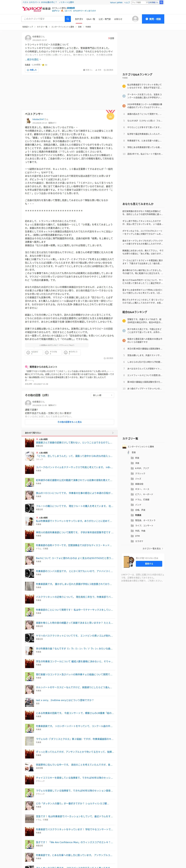The width and height of the screenshot is (186, 868).
Task: Expand the あわせて知りたい chevron arrow
Action: pos(113,433)
